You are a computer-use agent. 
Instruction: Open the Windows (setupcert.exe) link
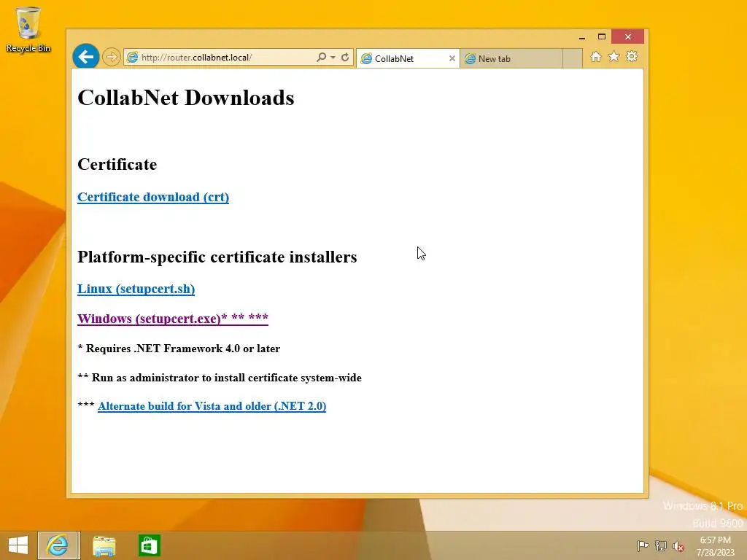tap(172, 319)
